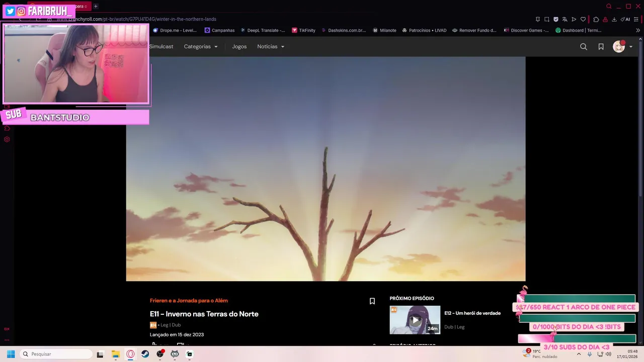
Task: Open Dashskins.com.br bookmark
Action: 343,30
